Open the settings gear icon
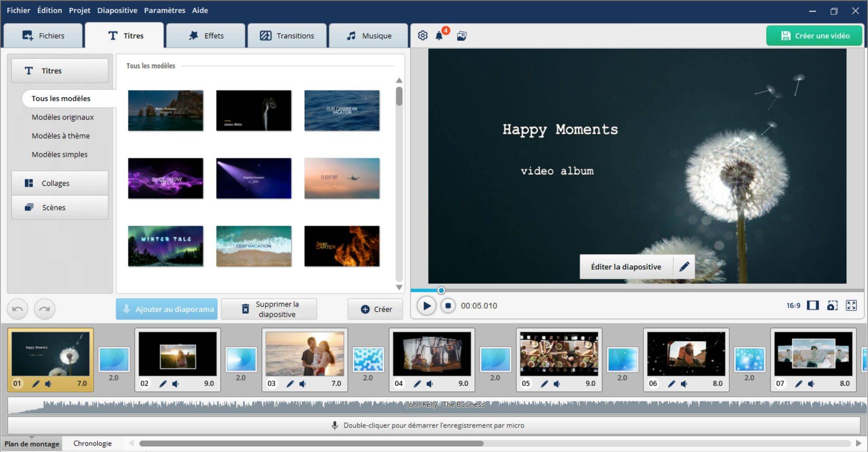This screenshot has height=452, width=868. pyautogui.click(x=422, y=36)
